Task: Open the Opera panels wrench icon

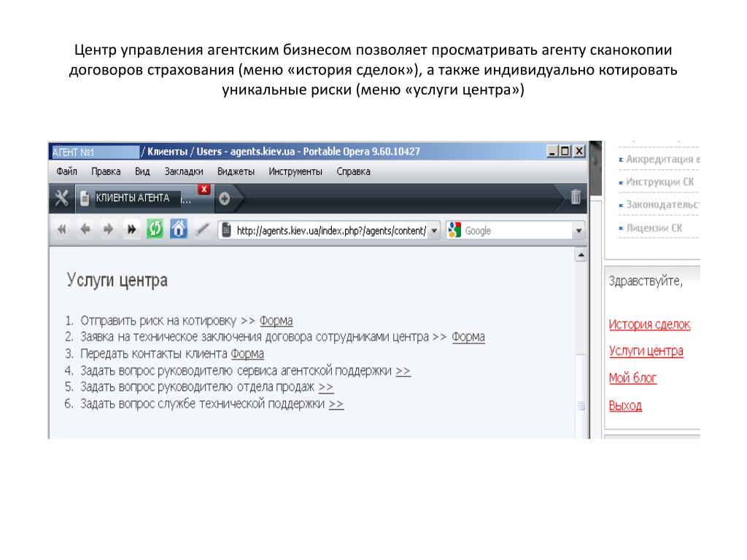Action: (61, 198)
